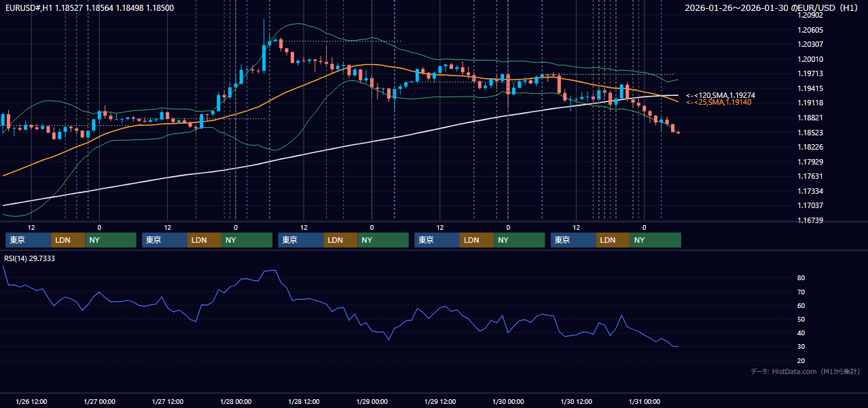Click the 1/30 12:00 time label
This screenshot has height=408, width=868.
tap(576, 402)
